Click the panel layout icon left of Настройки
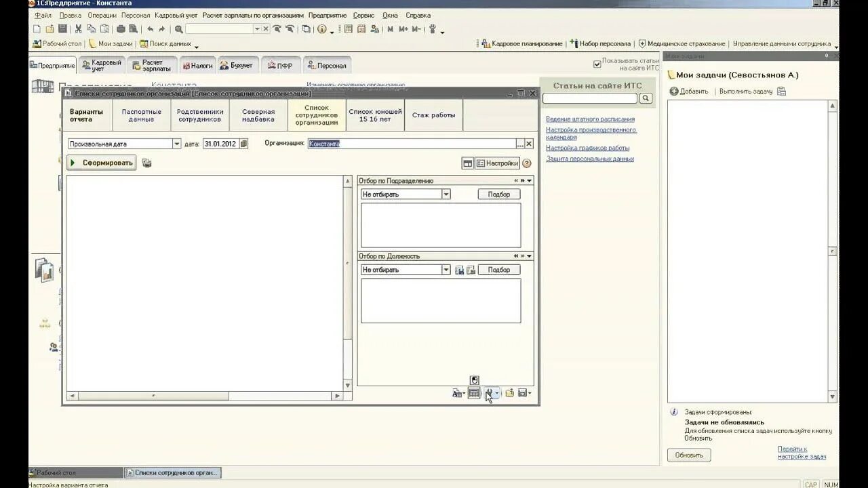The image size is (868, 488). click(468, 163)
